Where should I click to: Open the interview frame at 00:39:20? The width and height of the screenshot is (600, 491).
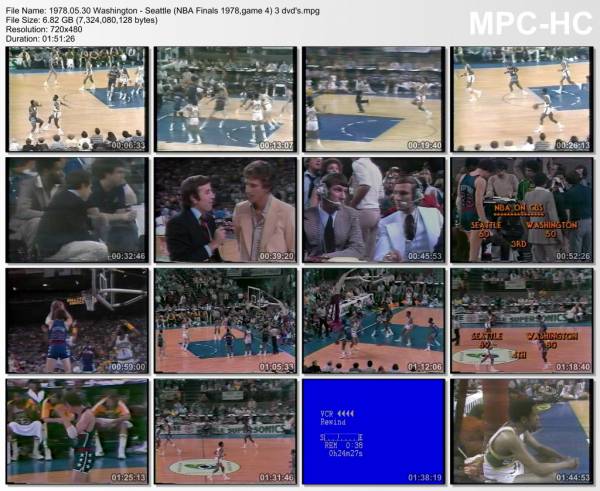click(225, 210)
